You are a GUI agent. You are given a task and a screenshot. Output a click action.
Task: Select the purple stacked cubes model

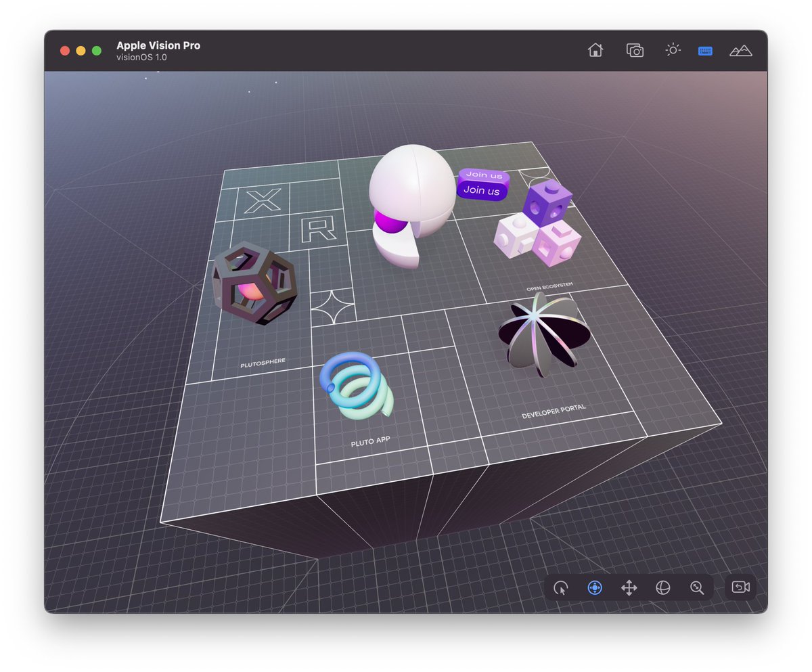(538, 223)
